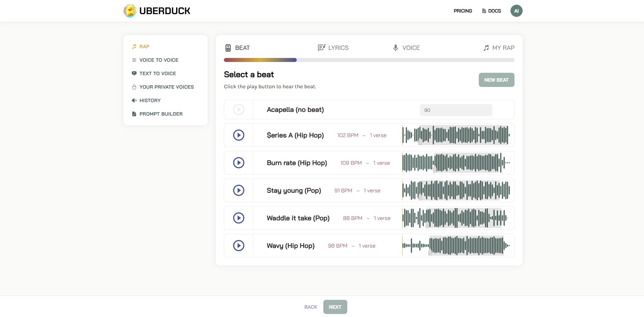Play the Acapella (no beat) option
This screenshot has width=644, height=317.
click(x=239, y=109)
